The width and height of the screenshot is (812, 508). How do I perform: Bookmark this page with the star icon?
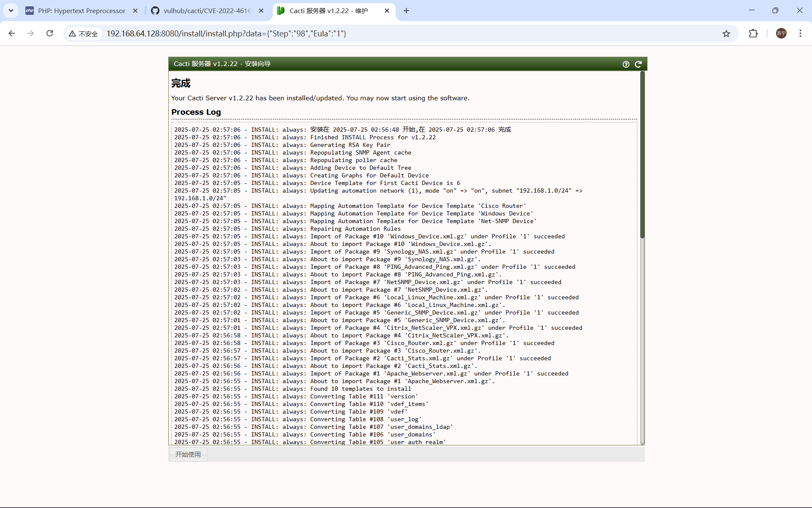(726, 33)
